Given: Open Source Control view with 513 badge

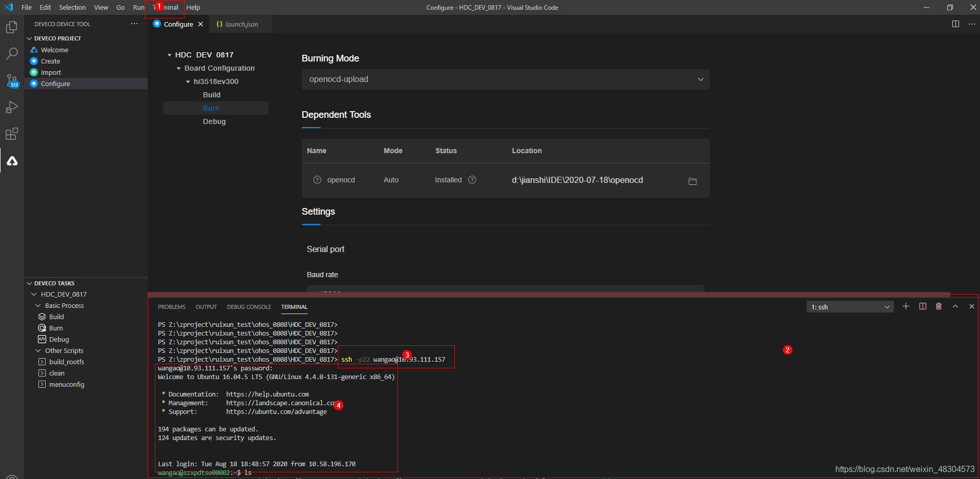Looking at the screenshot, I should pyautogui.click(x=12, y=81).
